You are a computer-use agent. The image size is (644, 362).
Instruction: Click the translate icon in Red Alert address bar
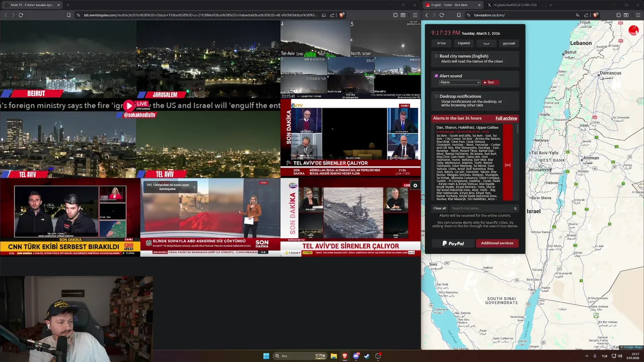click(x=578, y=15)
